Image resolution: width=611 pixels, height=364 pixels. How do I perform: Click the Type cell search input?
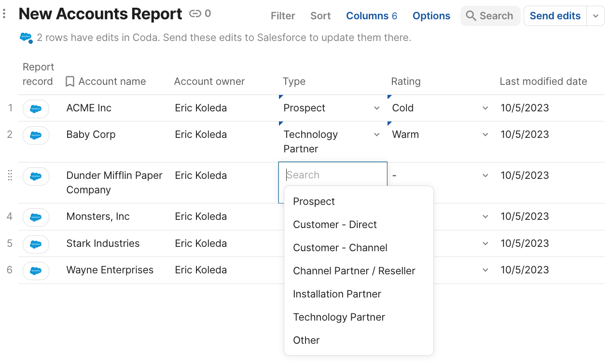pos(333,175)
